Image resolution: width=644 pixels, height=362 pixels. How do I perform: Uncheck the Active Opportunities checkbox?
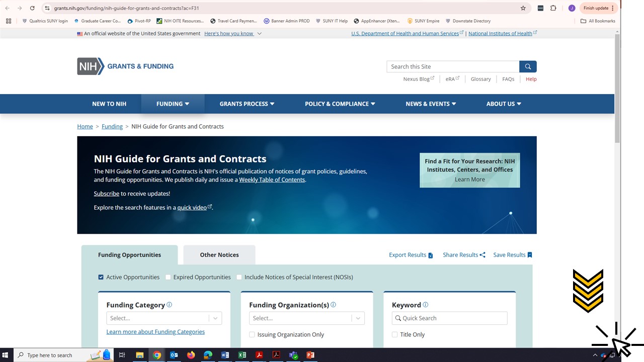click(101, 277)
